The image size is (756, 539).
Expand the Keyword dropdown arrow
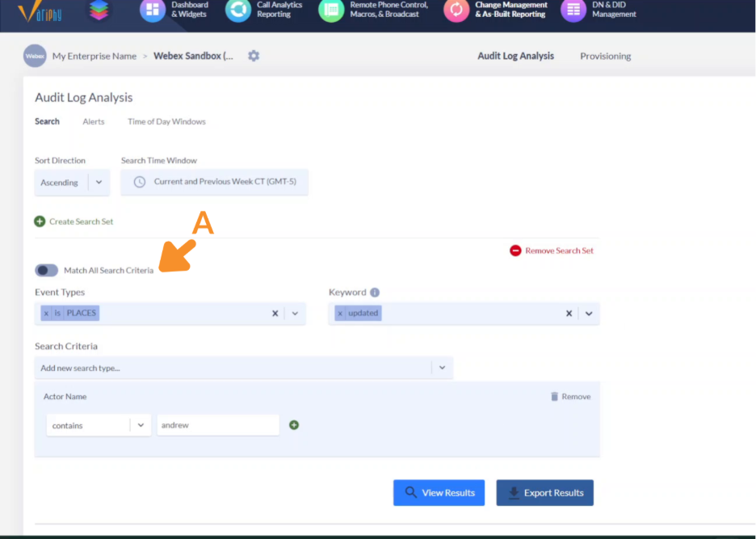(589, 314)
